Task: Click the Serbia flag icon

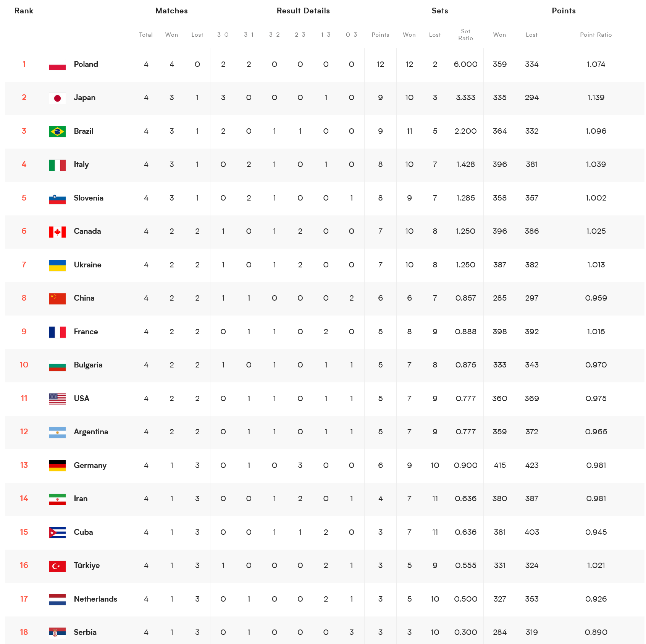Action: (57, 633)
